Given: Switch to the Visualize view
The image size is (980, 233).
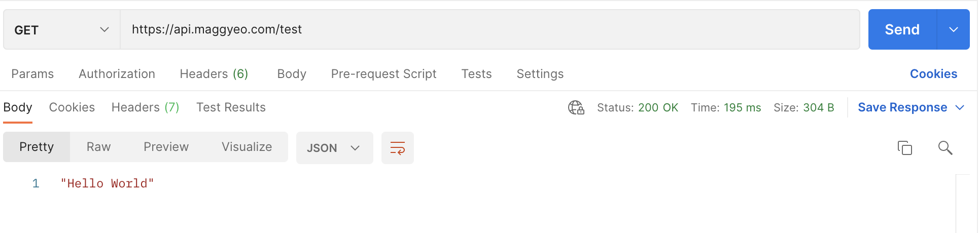Looking at the screenshot, I should click(x=247, y=147).
